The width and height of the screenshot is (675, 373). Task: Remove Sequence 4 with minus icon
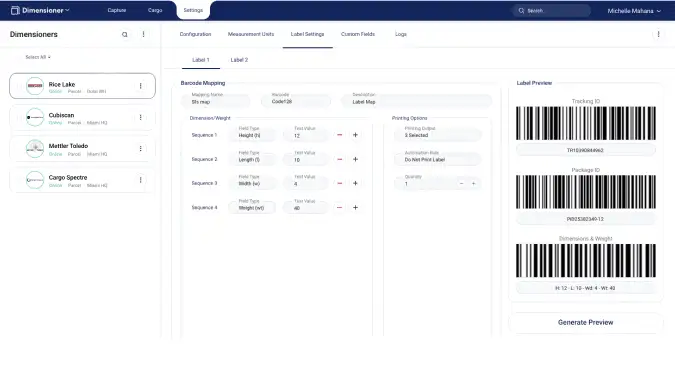pos(340,208)
